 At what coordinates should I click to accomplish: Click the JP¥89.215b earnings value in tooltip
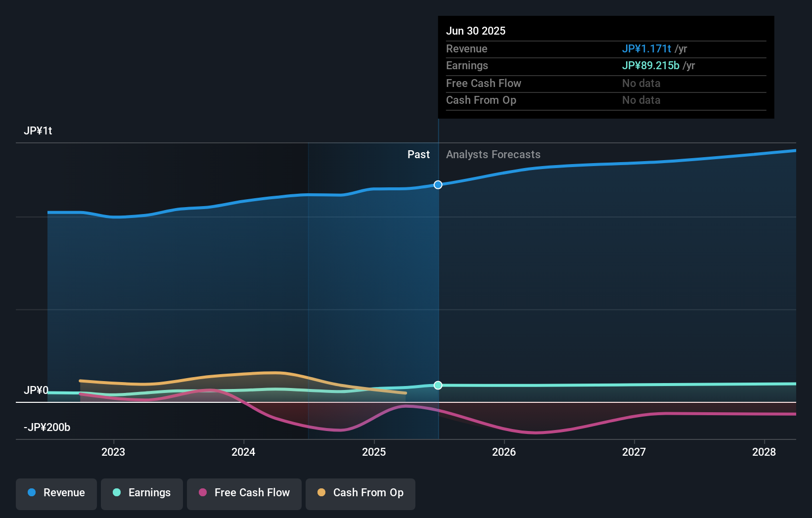pyautogui.click(x=650, y=65)
